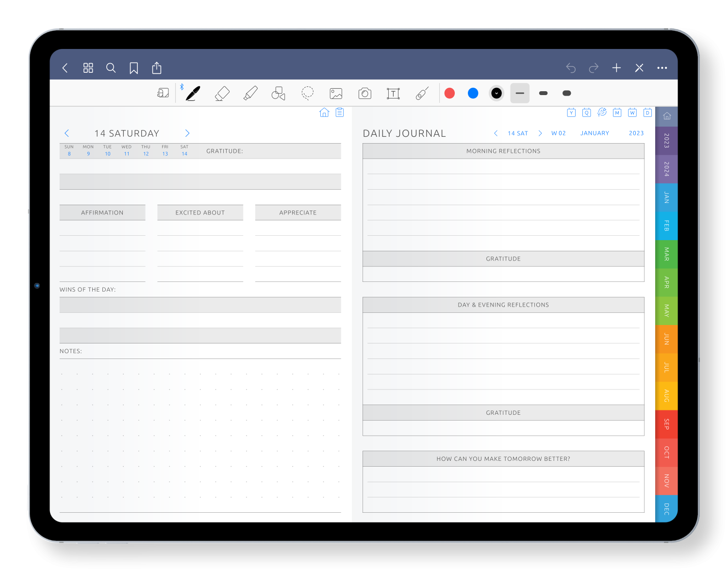
Task: Open the home icon above left page
Action: (x=324, y=113)
